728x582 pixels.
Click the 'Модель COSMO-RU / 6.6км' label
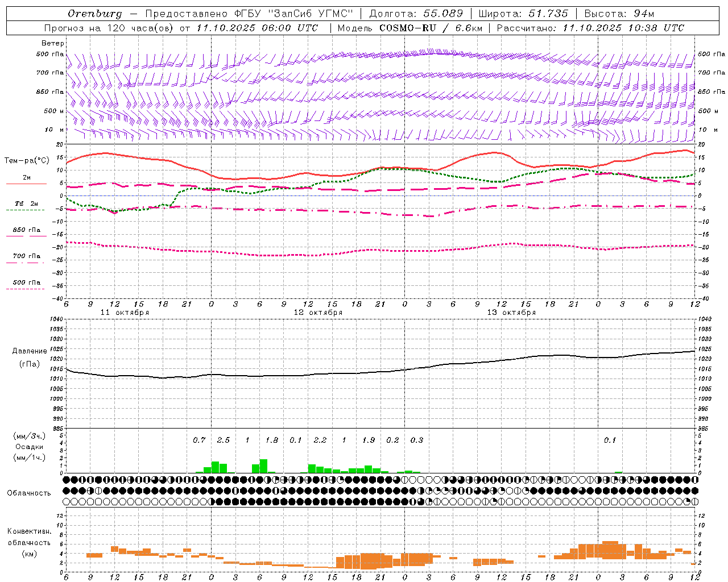410,28
